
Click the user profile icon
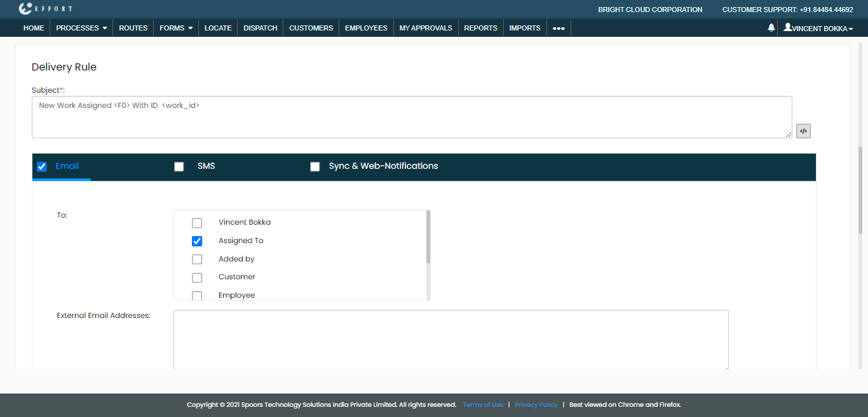tap(787, 28)
